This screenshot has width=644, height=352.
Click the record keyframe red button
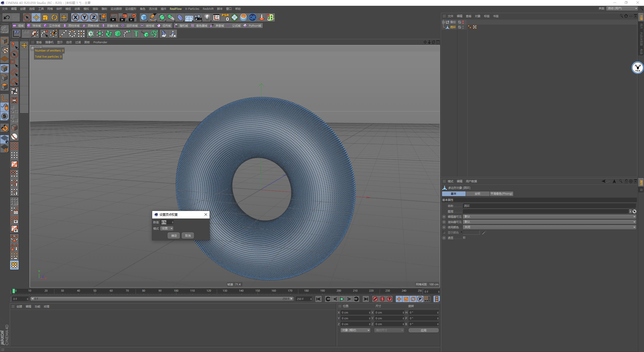tap(375, 299)
